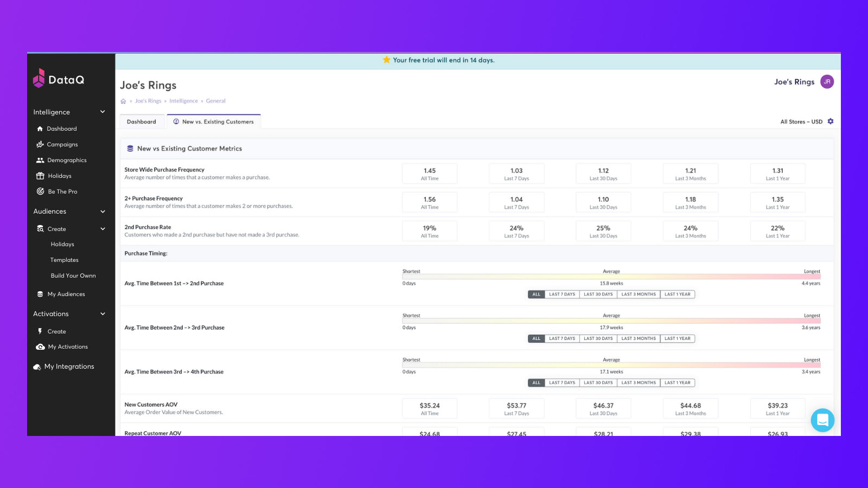Click the Dashboard home icon in sidebar
868x488 pixels.
coord(40,129)
